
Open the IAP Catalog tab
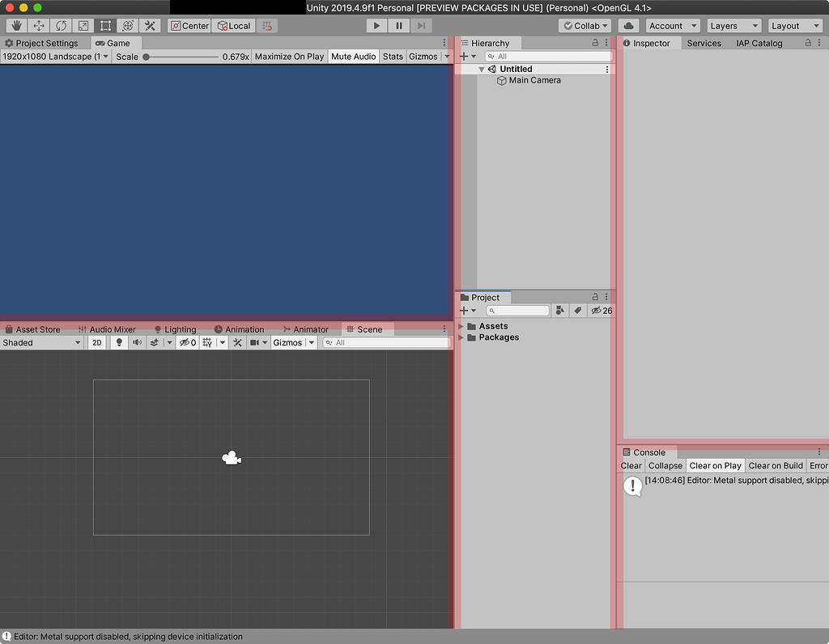(x=759, y=43)
